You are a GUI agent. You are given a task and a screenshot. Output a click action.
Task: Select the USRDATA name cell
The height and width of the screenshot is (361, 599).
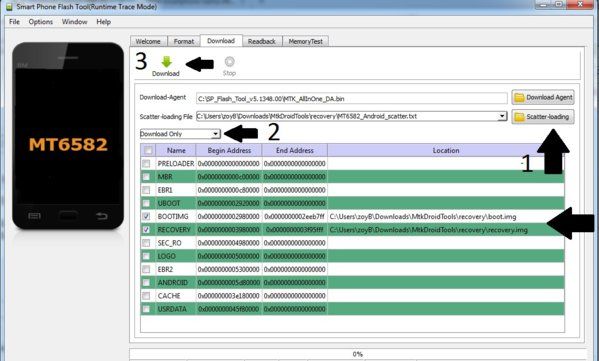coord(176,309)
